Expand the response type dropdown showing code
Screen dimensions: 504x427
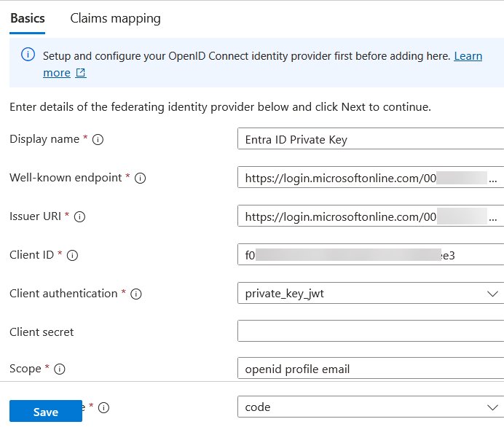coord(371,407)
